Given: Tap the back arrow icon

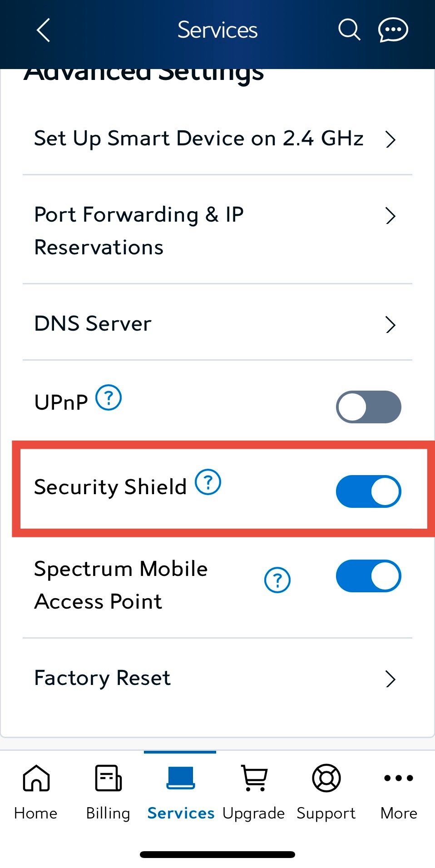Looking at the screenshot, I should click(43, 30).
